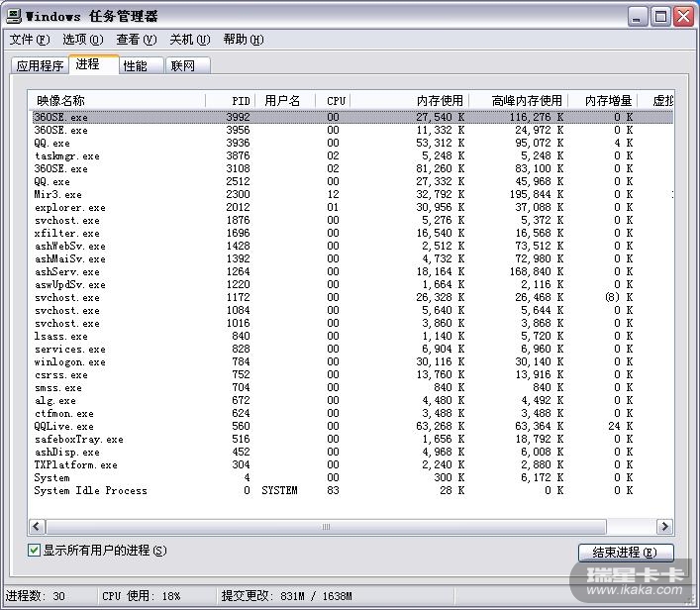
Task: Select the TXPlatform.exe process row
Action: point(350,464)
